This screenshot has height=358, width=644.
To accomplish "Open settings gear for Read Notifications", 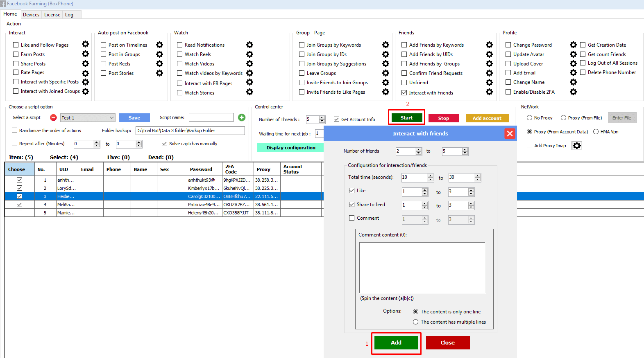I will click(x=249, y=45).
